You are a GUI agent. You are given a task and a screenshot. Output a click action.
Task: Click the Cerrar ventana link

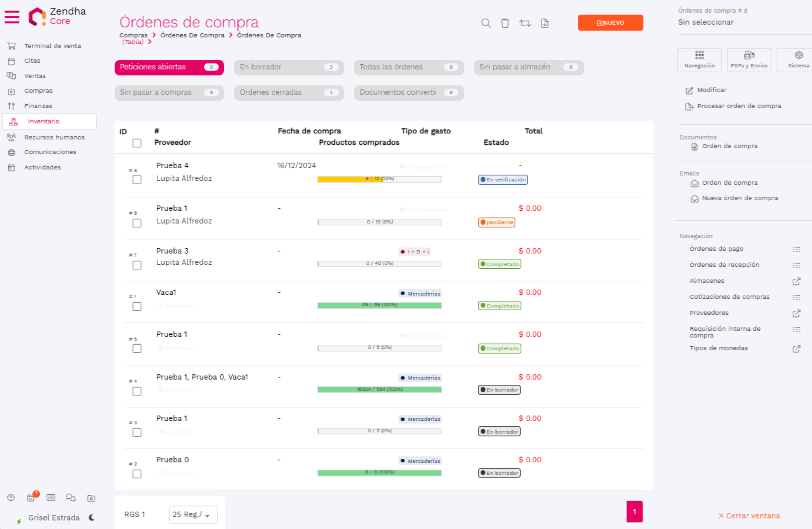click(749, 516)
